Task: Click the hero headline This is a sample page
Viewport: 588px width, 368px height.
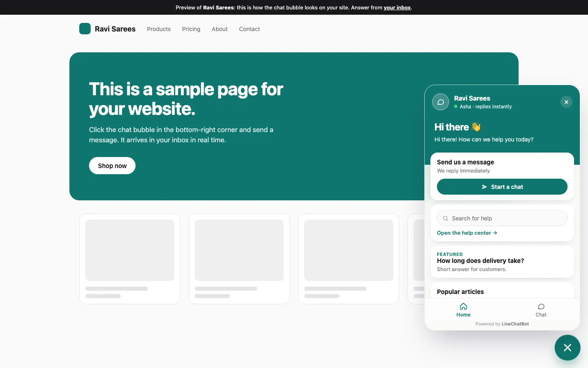Action: 186,99
